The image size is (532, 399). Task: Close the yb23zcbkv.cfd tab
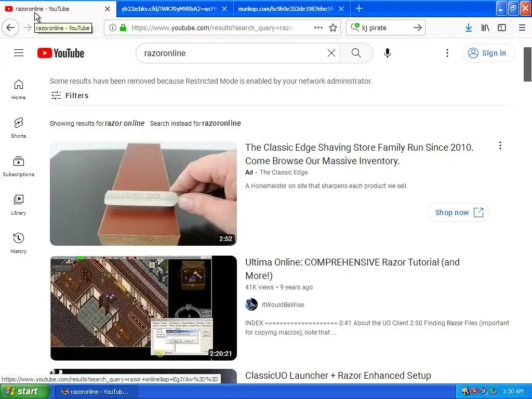click(x=224, y=9)
